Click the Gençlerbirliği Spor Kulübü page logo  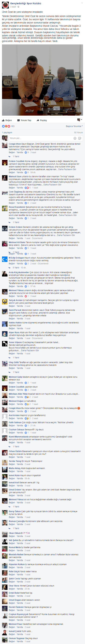[5, 5]
